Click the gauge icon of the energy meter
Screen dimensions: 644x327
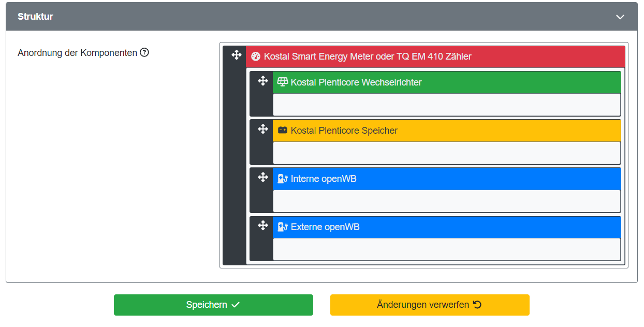pos(256,56)
